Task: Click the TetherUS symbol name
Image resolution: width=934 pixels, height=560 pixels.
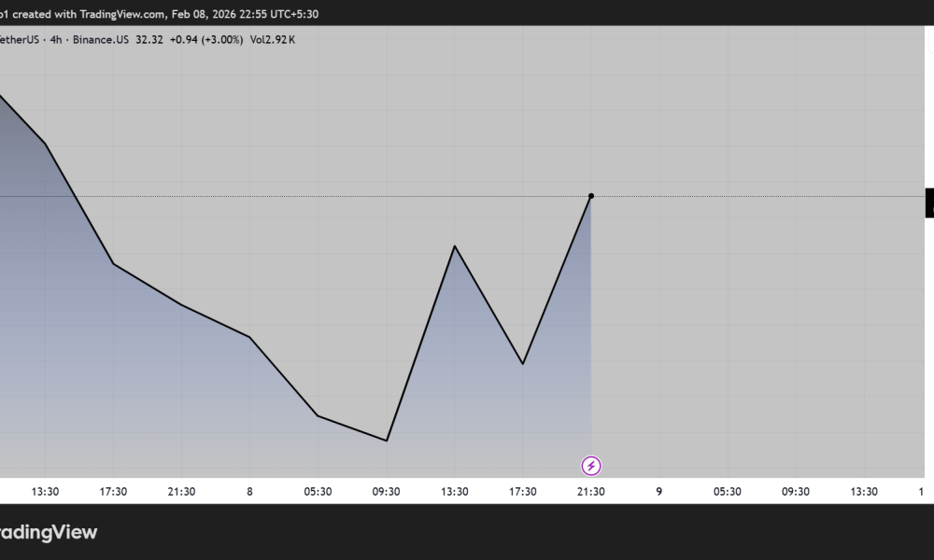Action: tap(17, 39)
